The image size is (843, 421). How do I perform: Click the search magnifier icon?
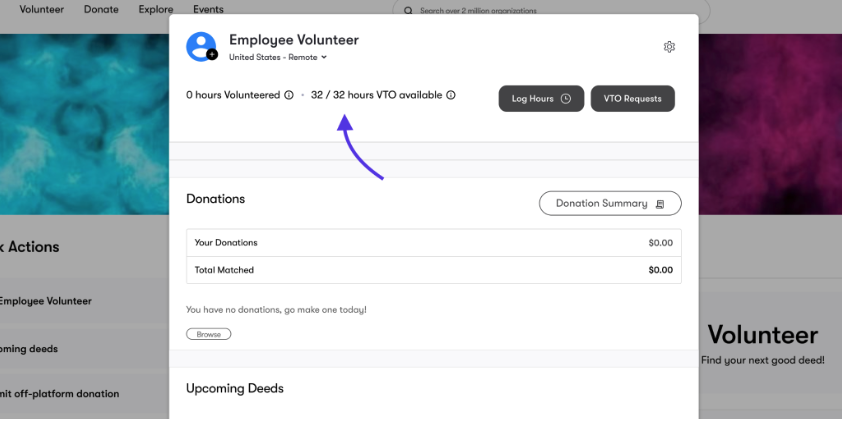point(409,11)
